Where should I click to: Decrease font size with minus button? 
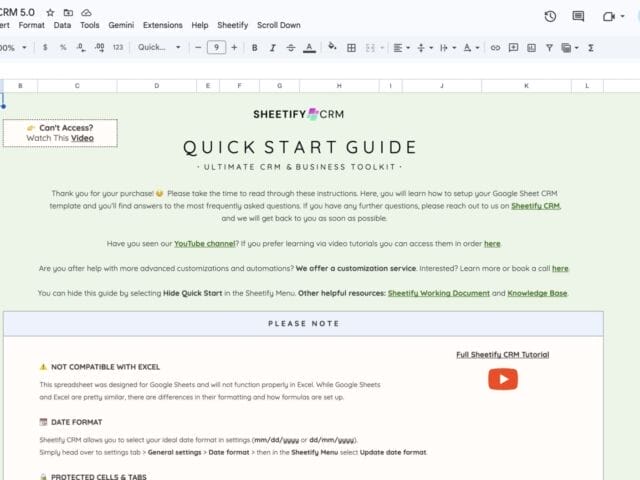point(198,47)
